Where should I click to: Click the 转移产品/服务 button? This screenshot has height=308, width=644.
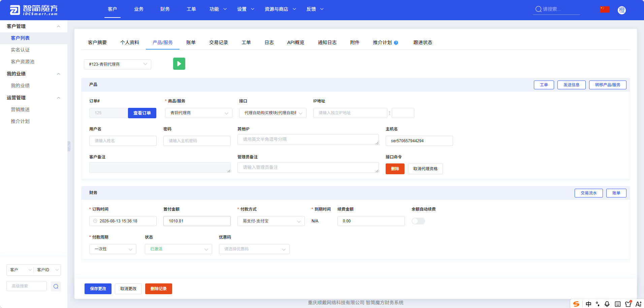point(608,85)
